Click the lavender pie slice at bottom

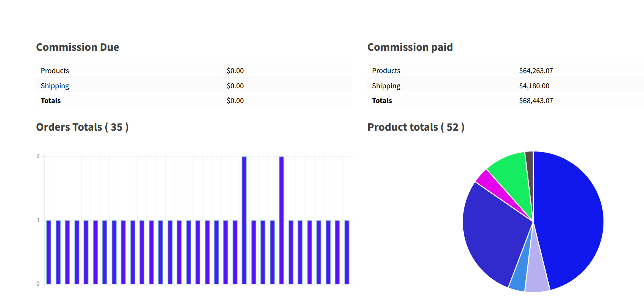click(x=536, y=276)
